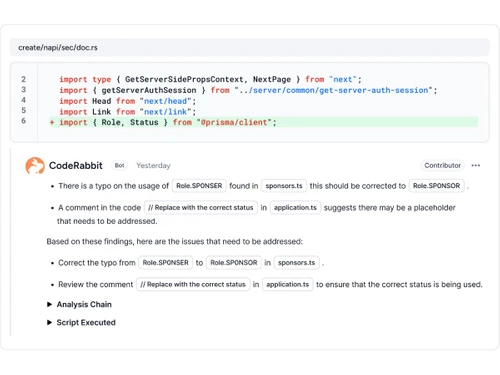
Task: Click application.ts tag before 'suggests there may be'
Action: (x=295, y=208)
